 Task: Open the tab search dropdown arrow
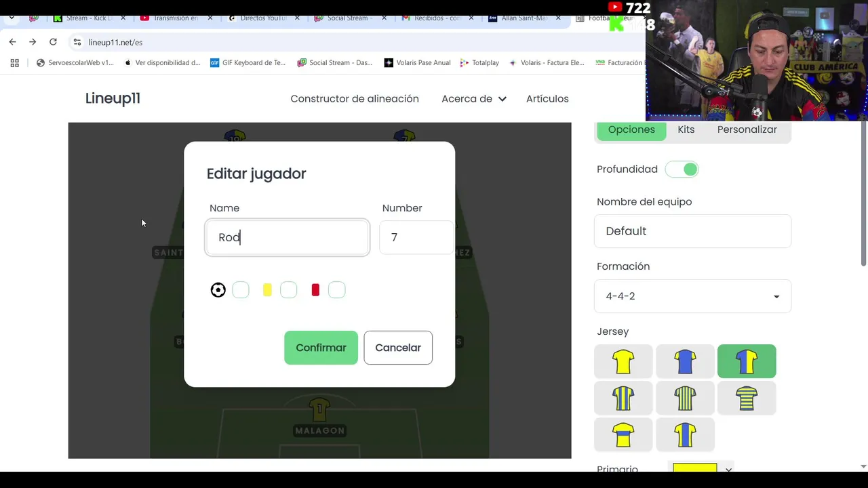(12, 18)
